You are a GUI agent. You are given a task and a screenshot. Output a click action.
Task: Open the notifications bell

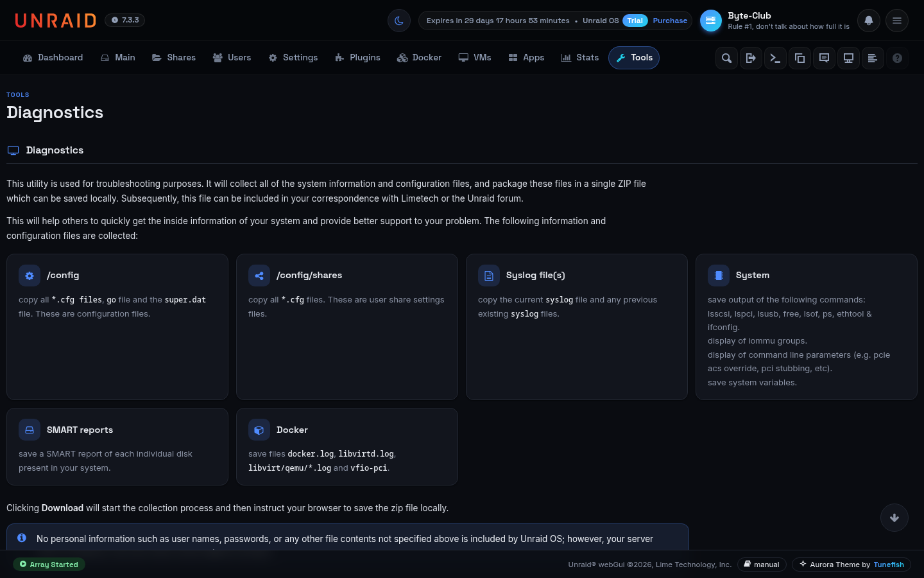pos(869,21)
